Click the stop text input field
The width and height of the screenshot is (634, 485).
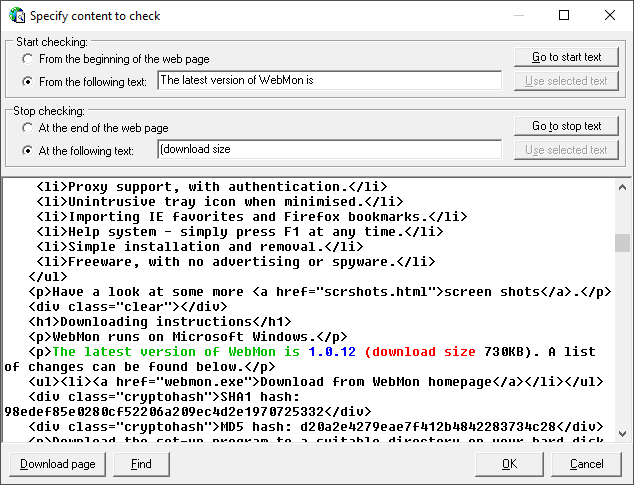click(330, 150)
